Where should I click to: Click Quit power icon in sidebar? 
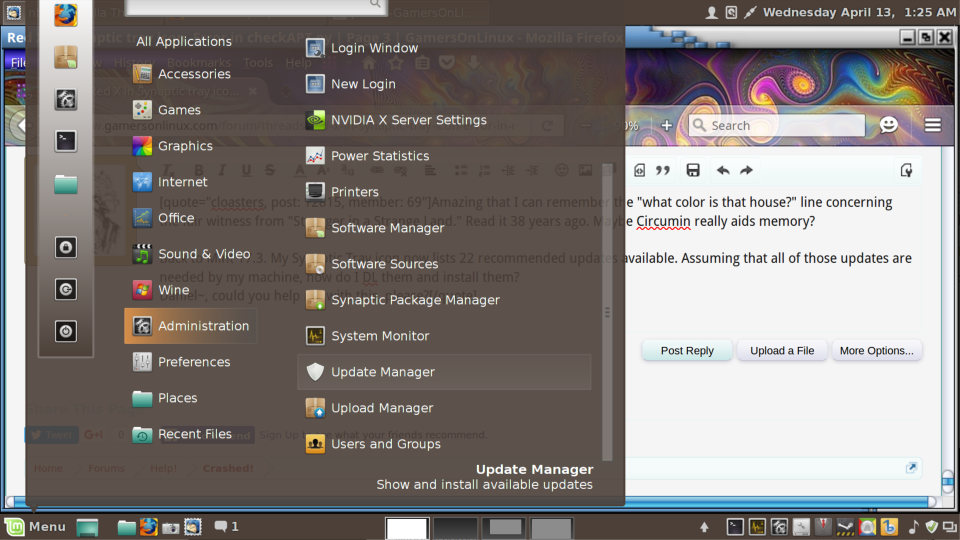point(66,331)
